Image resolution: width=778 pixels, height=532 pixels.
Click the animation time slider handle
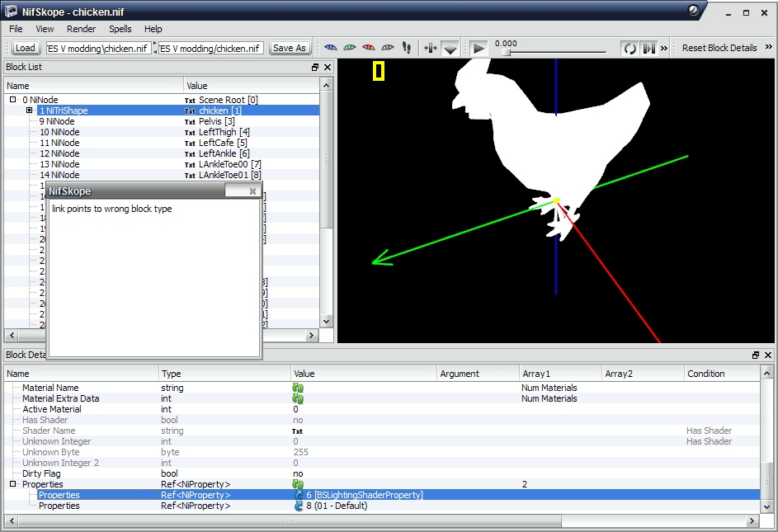(x=506, y=53)
